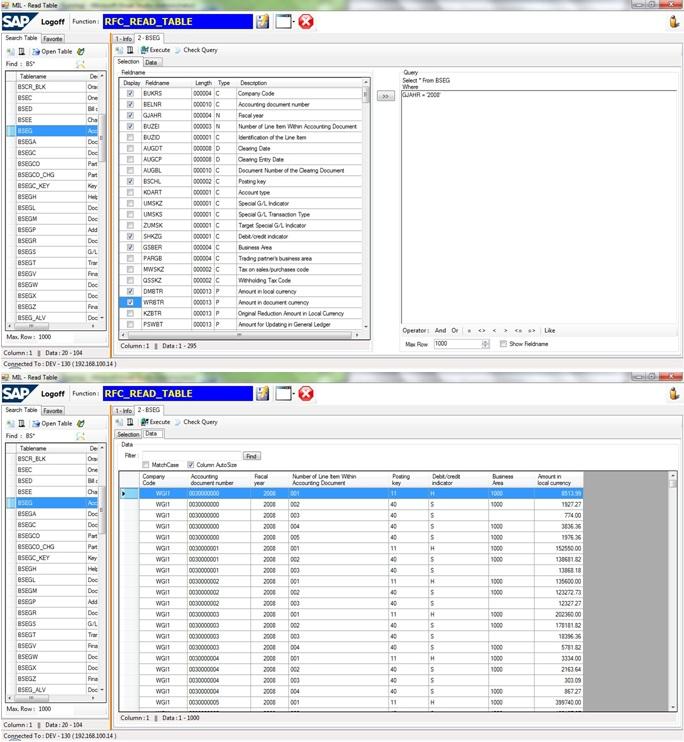Click the blank window icon in lower window
This screenshot has height=742, width=684.
point(283,393)
